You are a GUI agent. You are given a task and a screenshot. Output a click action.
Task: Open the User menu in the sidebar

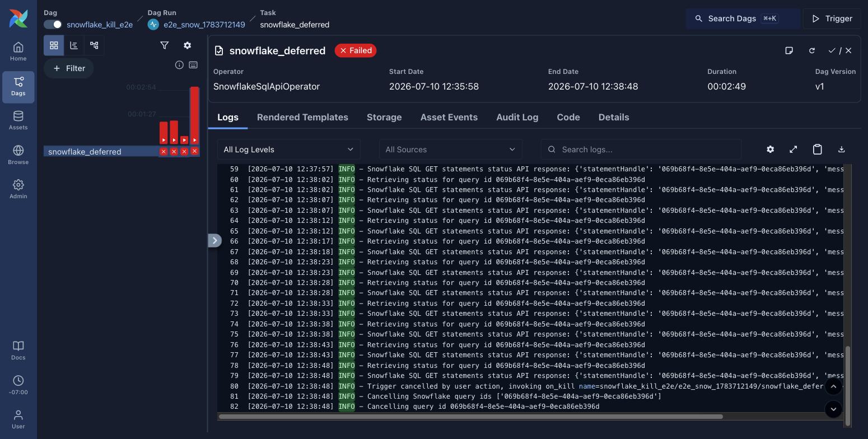18,419
